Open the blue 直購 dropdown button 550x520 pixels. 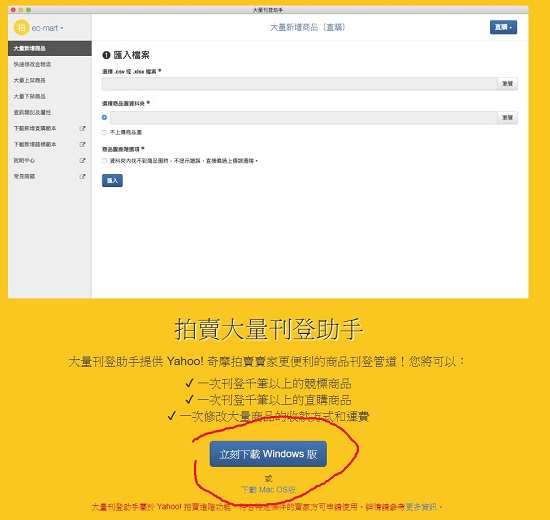pos(503,27)
